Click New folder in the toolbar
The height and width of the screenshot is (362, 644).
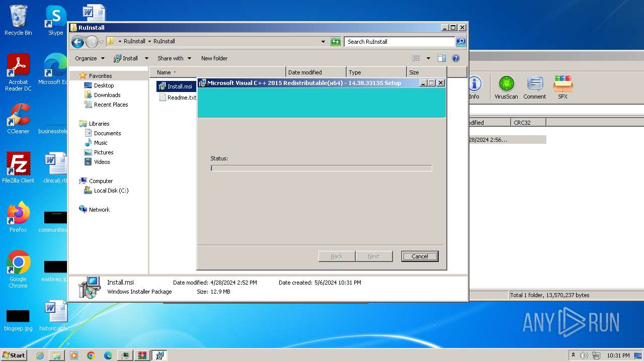click(214, 58)
